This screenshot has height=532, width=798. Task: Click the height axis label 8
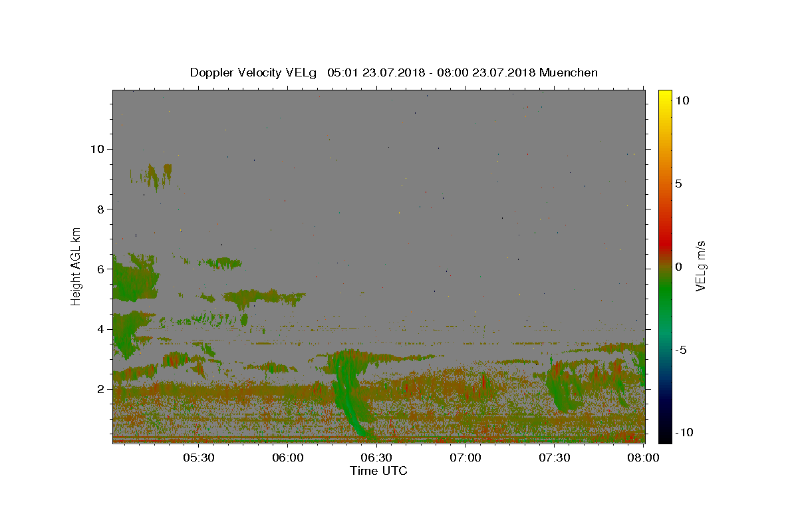[x=102, y=209]
